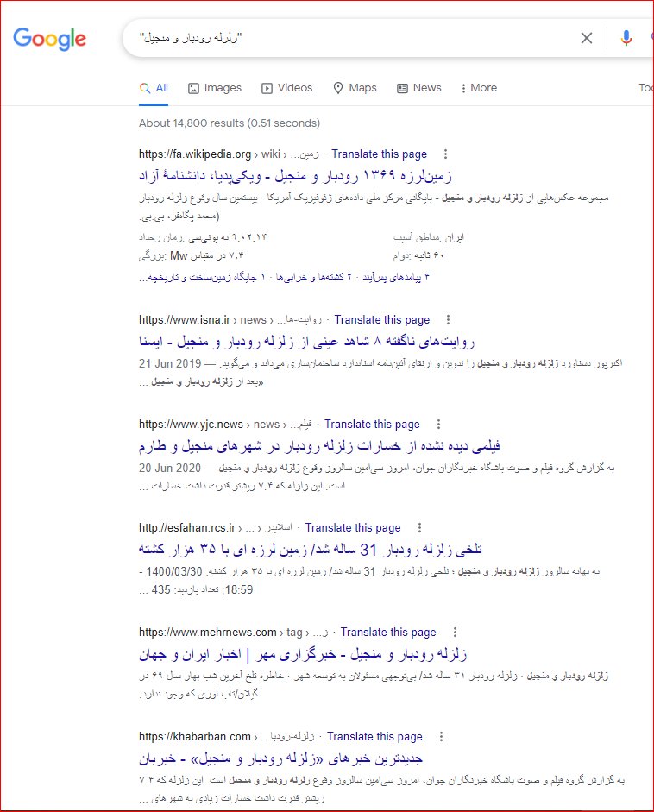Open the esfahan.rcs.ir result title link
This screenshot has width=654, height=812.
(x=311, y=550)
